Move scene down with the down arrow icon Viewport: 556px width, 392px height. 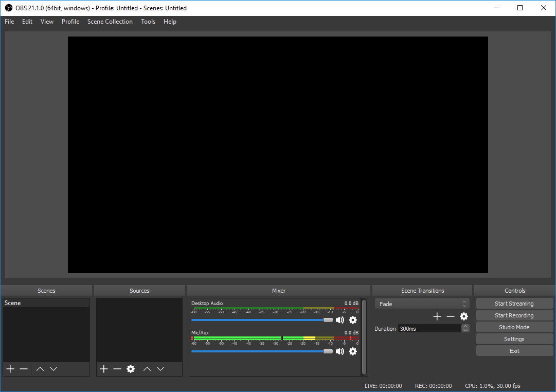tap(53, 369)
